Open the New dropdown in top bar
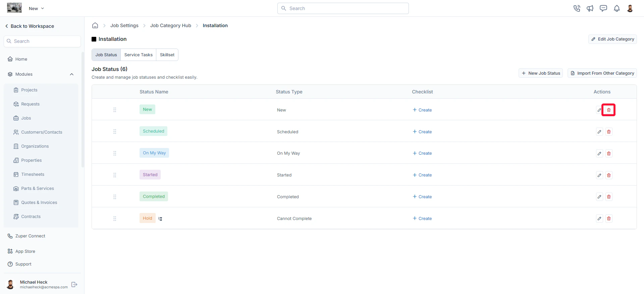Screen dimensions: 644x294 click(36, 8)
